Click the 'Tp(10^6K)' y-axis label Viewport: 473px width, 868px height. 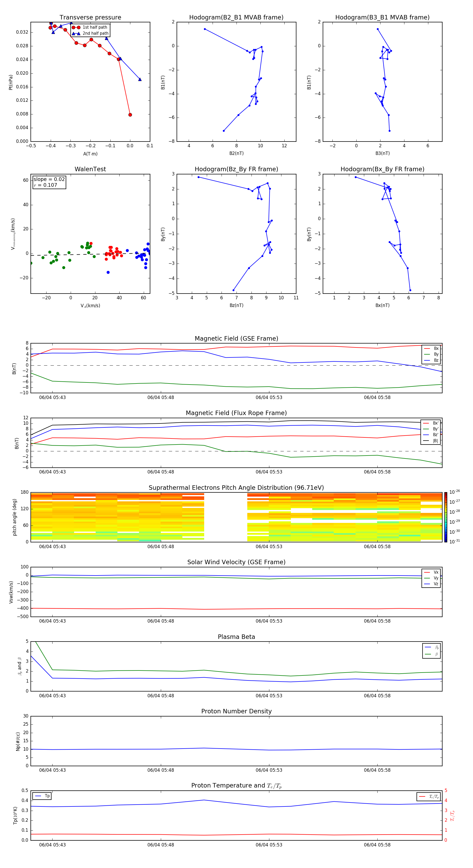click(15, 815)
